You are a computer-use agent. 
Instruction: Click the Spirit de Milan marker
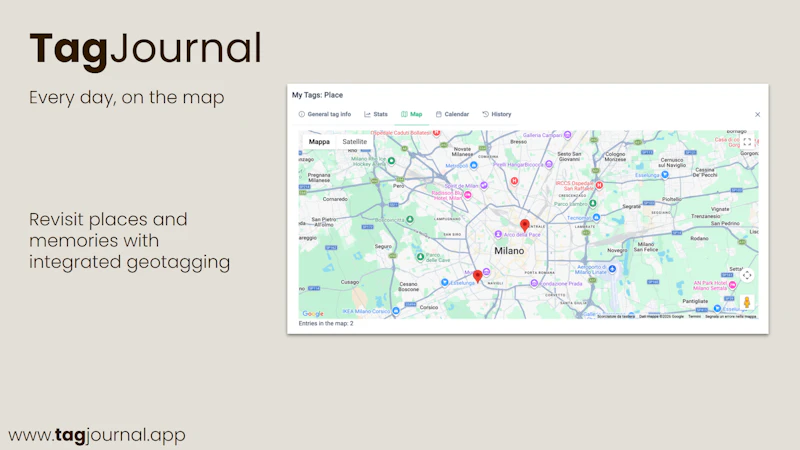[x=484, y=185]
